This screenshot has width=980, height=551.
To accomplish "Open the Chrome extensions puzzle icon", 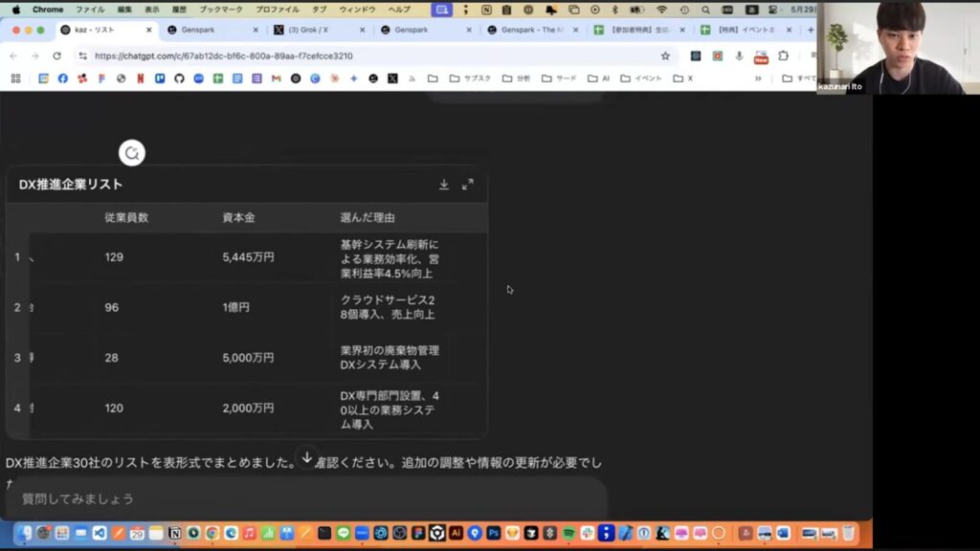I will tap(783, 55).
